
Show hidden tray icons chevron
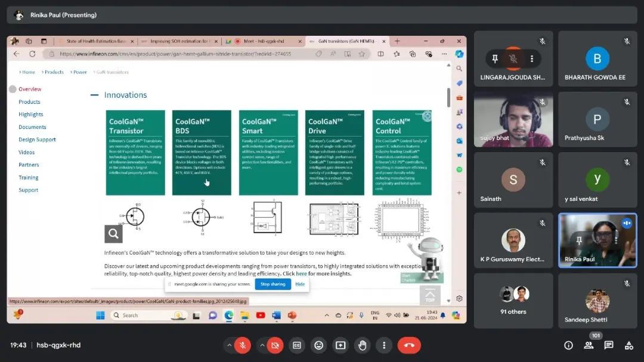(327, 315)
